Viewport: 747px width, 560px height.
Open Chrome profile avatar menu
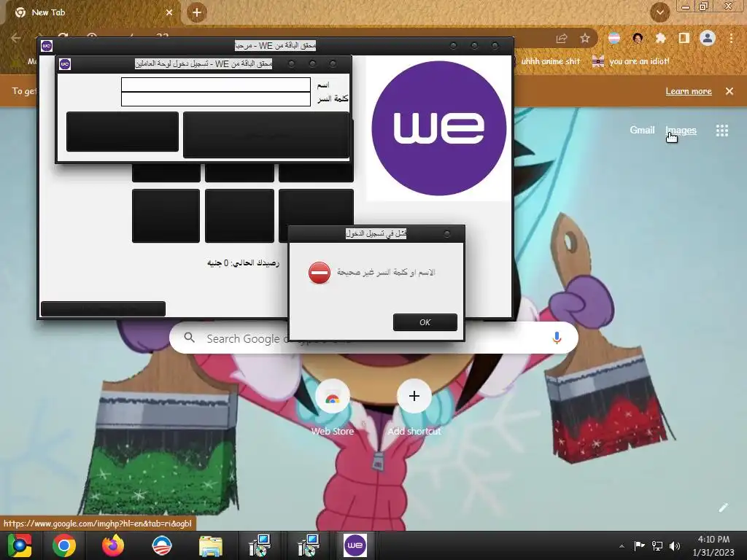coord(708,38)
